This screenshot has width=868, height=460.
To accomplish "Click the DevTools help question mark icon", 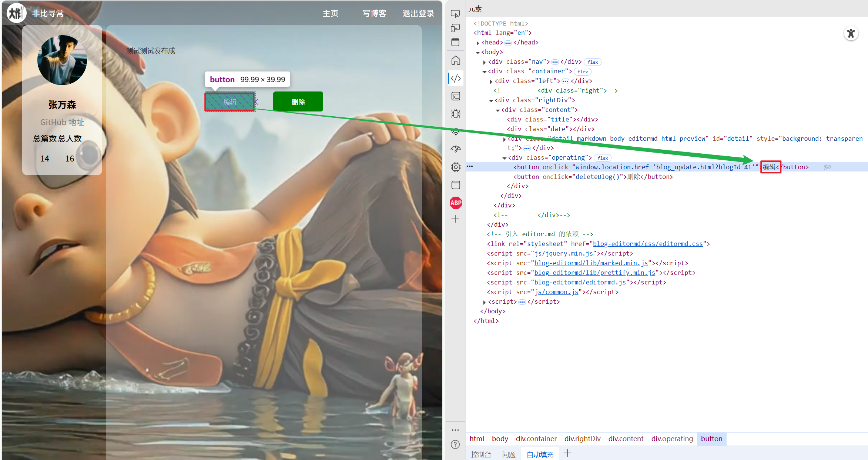I will [455, 444].
